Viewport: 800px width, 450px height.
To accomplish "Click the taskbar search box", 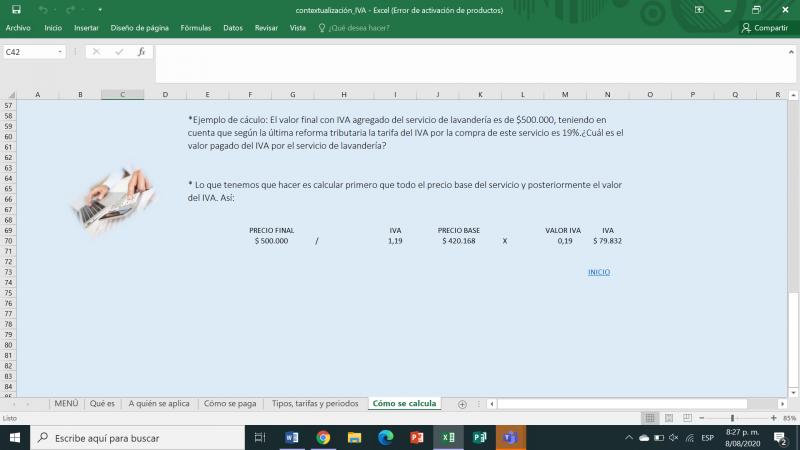I will (138, 438).
